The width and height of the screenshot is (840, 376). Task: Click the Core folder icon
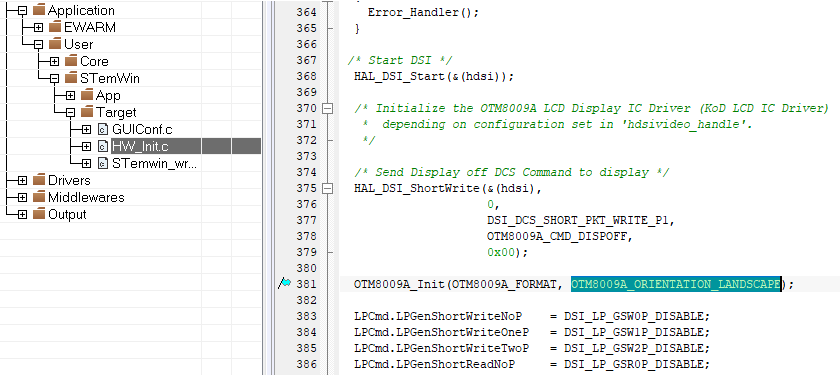point(71,62)
